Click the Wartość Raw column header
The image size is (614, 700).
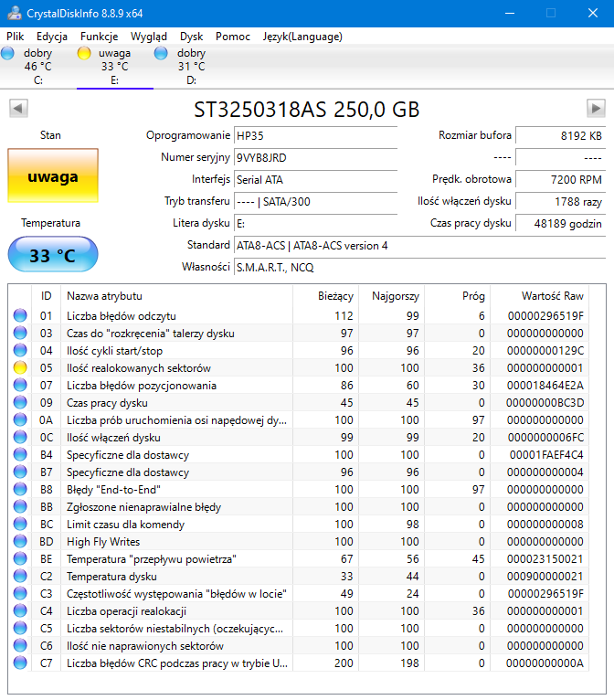pos(539,296)
